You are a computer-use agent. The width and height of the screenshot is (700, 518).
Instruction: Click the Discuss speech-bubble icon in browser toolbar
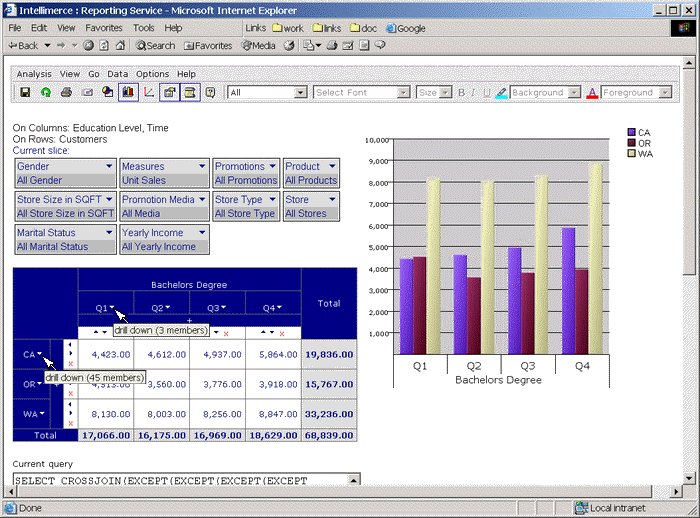point(380,45)
